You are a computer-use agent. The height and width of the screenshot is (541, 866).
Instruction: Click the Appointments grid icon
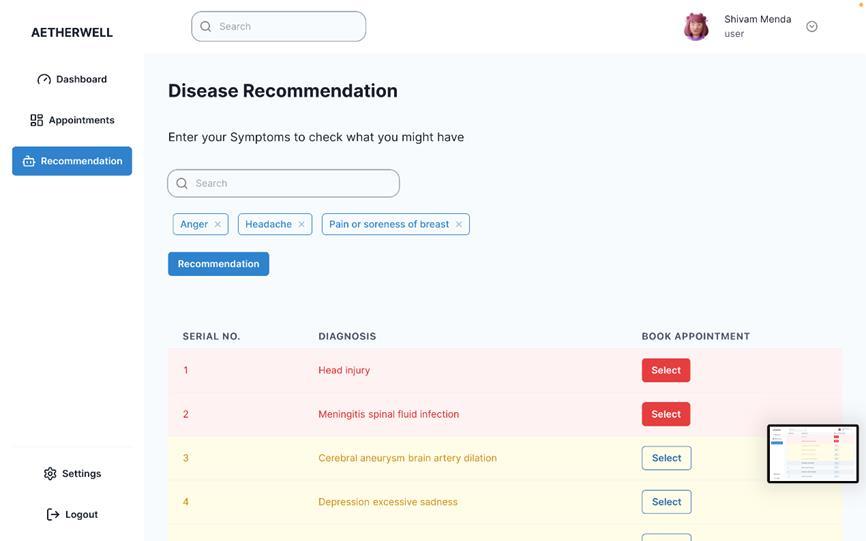click(37, 120)
